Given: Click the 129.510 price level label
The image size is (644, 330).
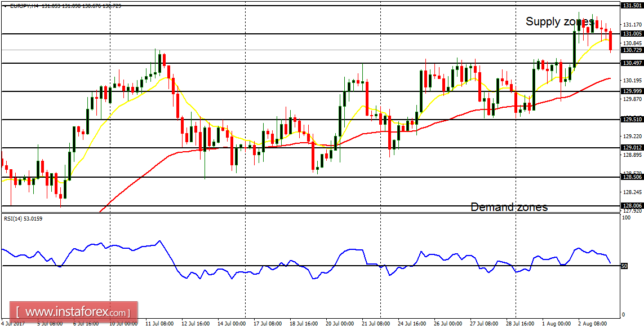Looking at the screenshot, I should (632, 120).
